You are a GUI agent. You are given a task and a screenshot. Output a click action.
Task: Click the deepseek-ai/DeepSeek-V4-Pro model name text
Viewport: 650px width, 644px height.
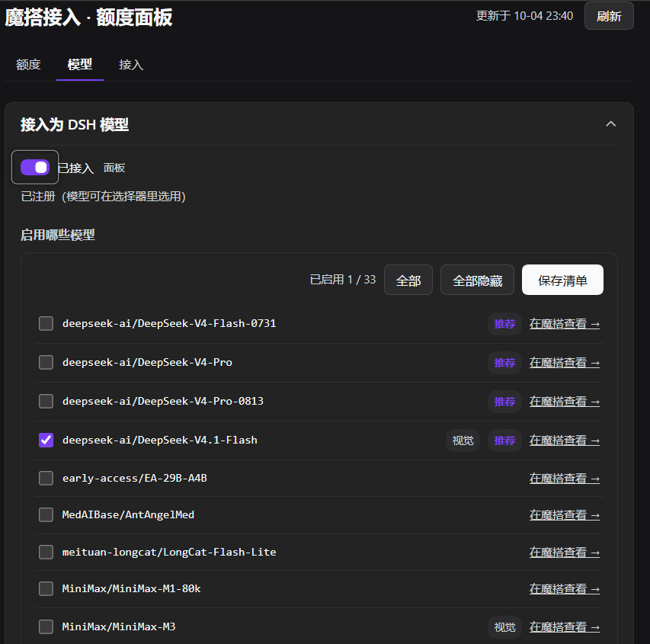[147, 363]
